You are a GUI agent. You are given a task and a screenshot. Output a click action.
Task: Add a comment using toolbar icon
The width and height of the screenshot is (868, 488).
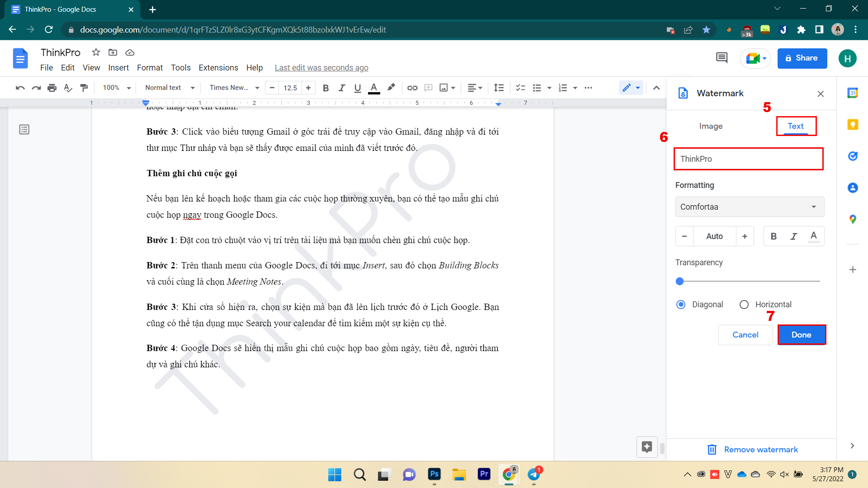[428, 88]
